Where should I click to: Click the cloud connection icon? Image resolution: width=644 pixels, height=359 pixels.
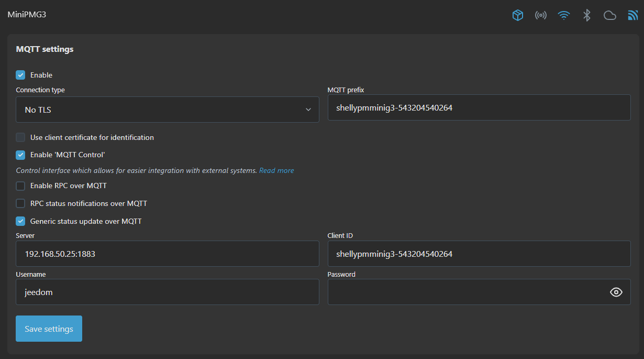[609, 15]
